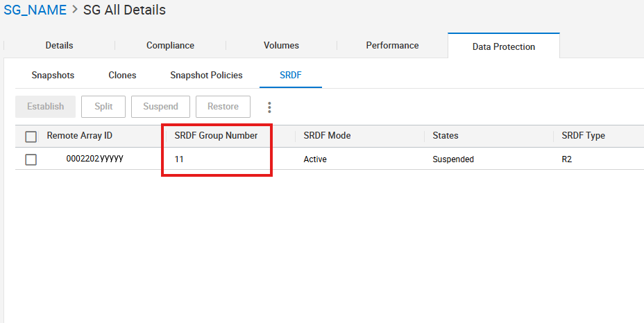
Task: Open the more actions kebab menu
Action: [270, 107]
